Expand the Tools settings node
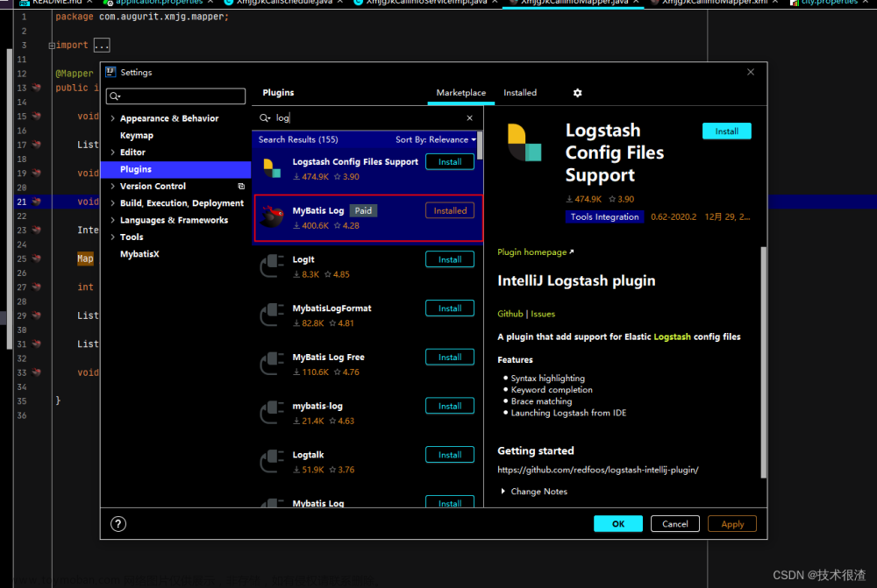 click(x=112, y=237)
